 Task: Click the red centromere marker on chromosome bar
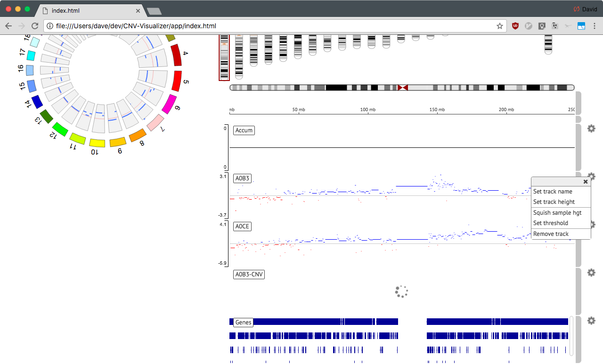tap(402, 88)
